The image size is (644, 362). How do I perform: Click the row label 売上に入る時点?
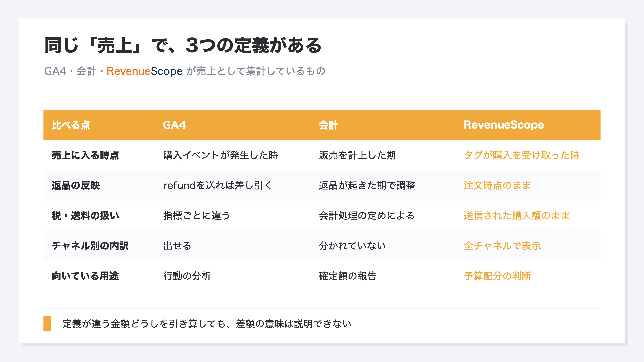tap(85, 155)
